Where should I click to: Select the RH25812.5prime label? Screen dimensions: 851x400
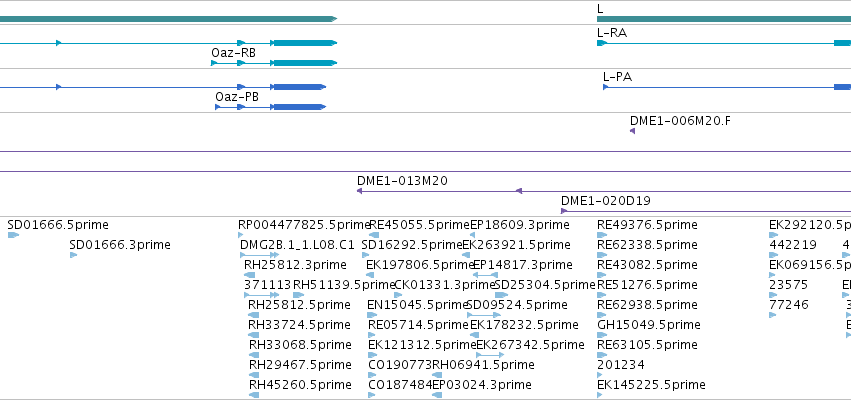[x=299, y=305]
